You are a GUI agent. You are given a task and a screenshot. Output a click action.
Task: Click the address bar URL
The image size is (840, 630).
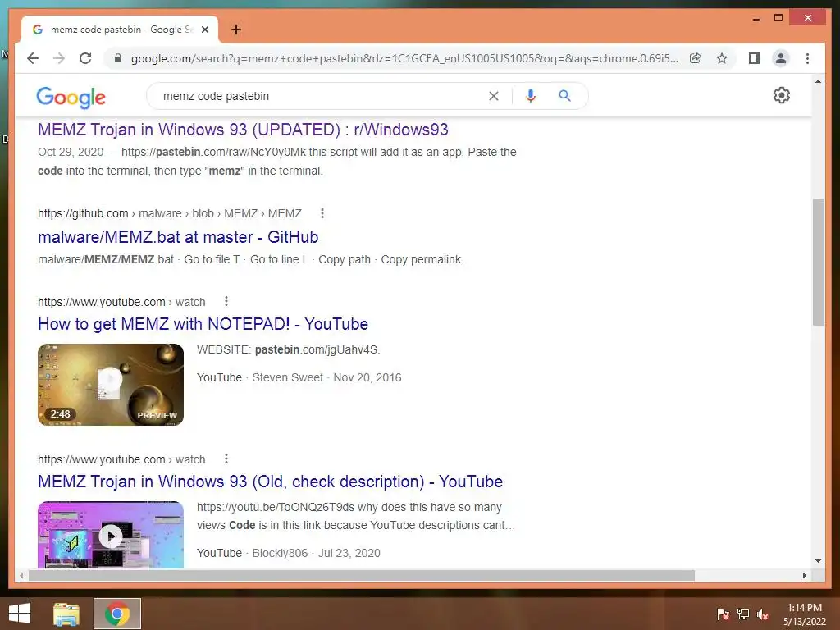coord(404,58)
